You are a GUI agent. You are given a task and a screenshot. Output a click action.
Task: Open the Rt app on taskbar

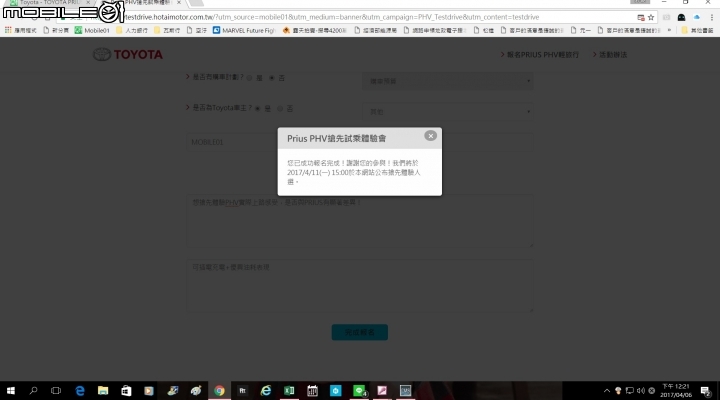coord(242,391)
